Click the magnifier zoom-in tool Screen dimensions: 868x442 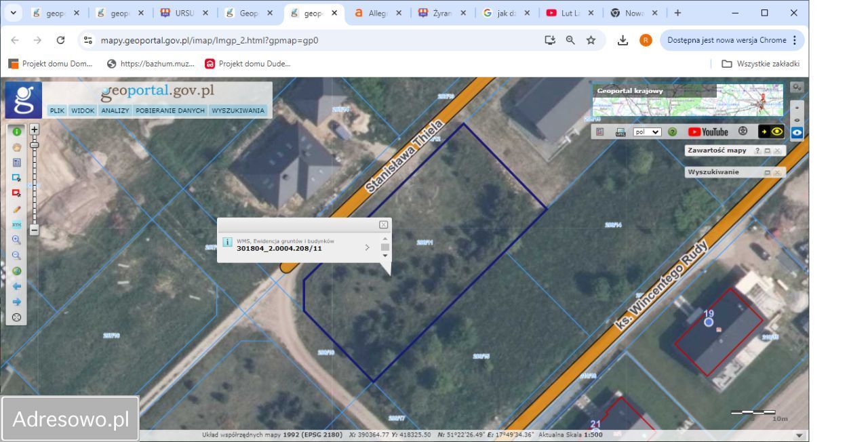pyautogui.click(x=17, y=240)
